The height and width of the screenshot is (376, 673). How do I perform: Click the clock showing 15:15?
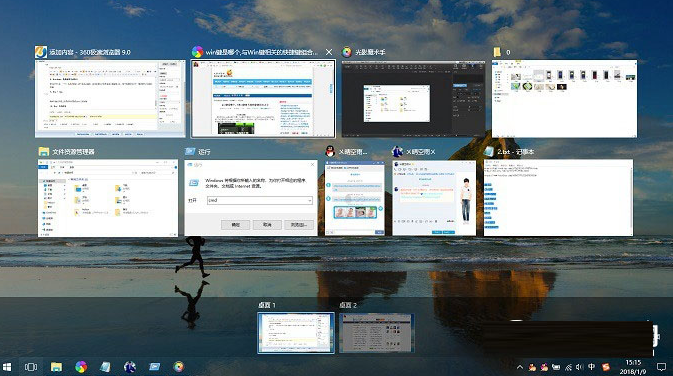(x=633, y=367)
